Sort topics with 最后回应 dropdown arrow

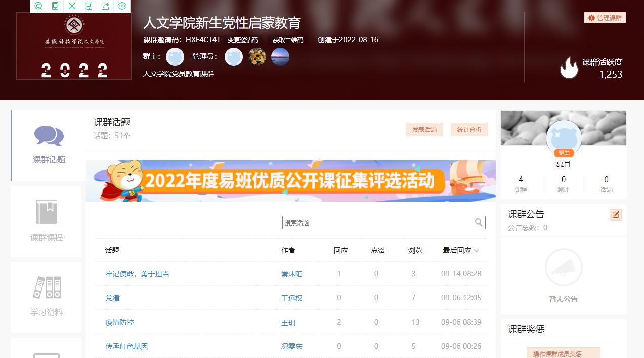[476, 251]
